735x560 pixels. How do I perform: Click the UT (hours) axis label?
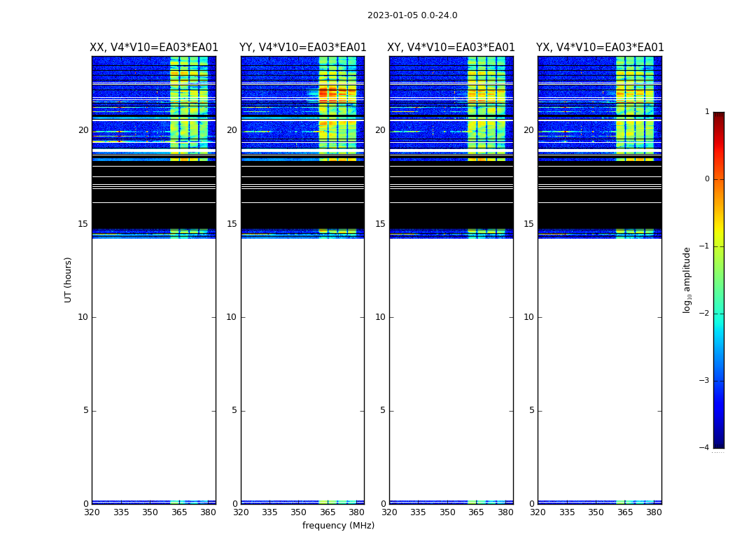pos(68,280)
